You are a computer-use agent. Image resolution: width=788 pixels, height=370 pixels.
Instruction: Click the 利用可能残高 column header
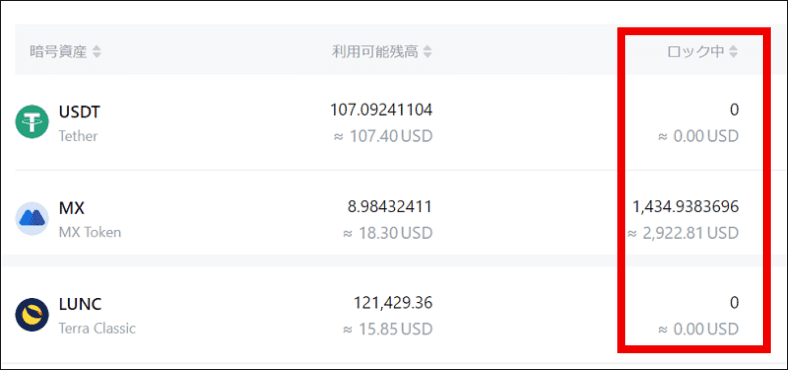click(375, 51)
